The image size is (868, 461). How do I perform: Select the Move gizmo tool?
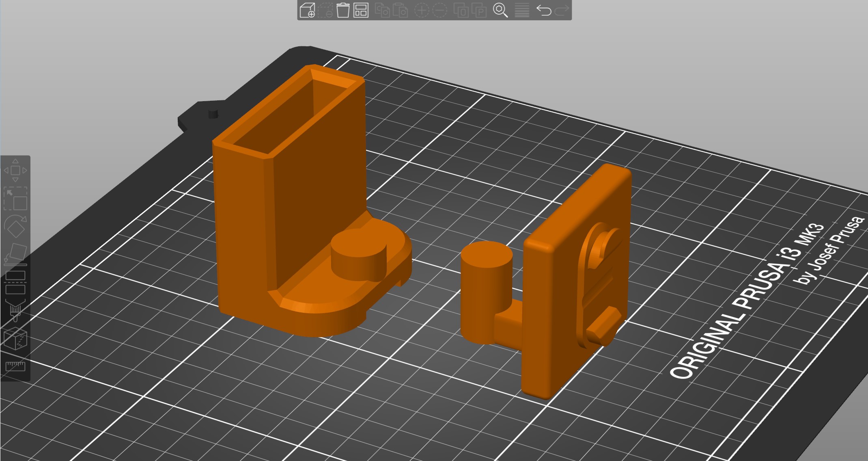15,171
